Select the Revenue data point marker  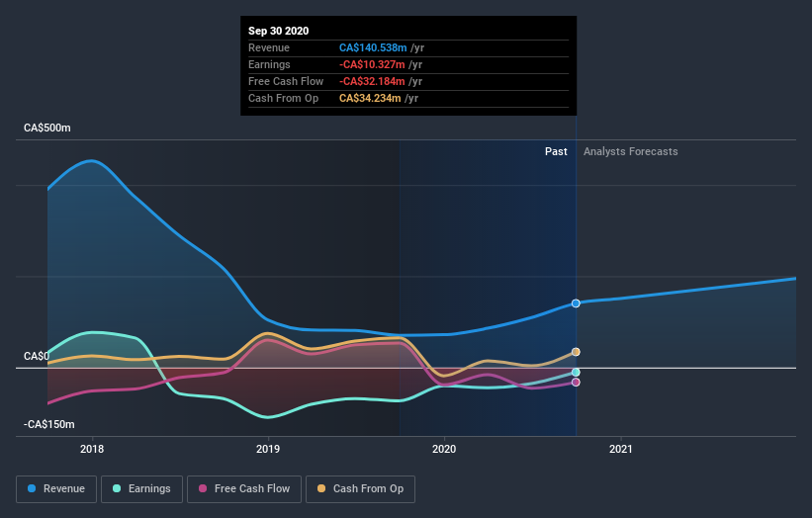click(x=576, y=303)
